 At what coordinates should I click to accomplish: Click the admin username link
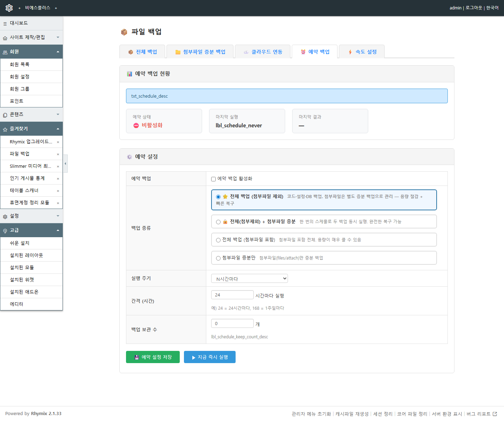click(x=455, y=8)
